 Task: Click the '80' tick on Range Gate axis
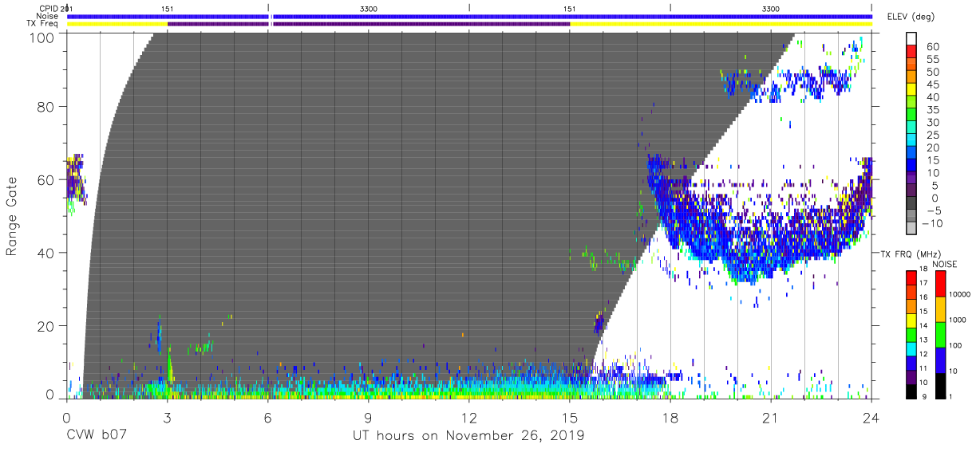(x=45, y=108)
